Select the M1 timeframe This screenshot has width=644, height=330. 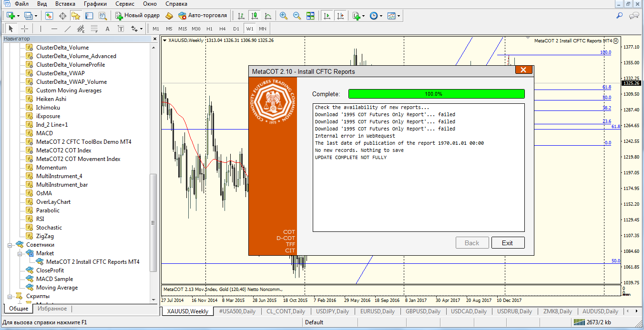pyautogui.click(x=156, y=29)
